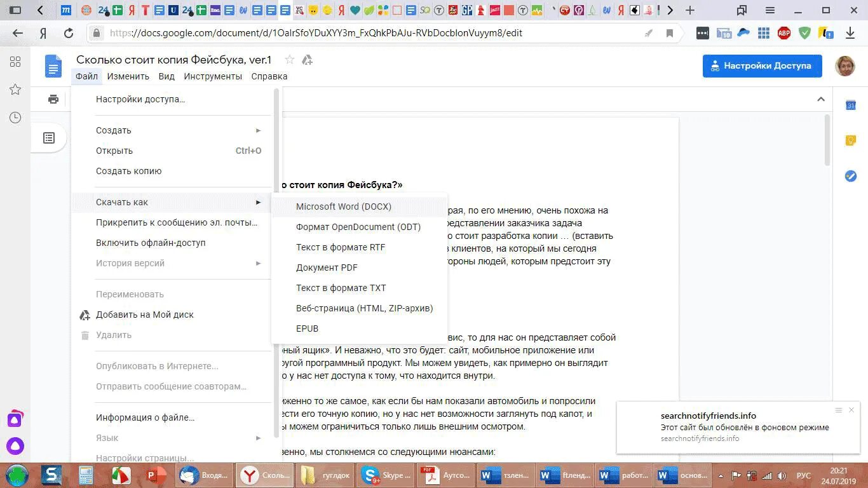The width and height of the screenshot is (868, 488).
Task: Open Google Tasks side panel icon
Action: pos(851,176)
